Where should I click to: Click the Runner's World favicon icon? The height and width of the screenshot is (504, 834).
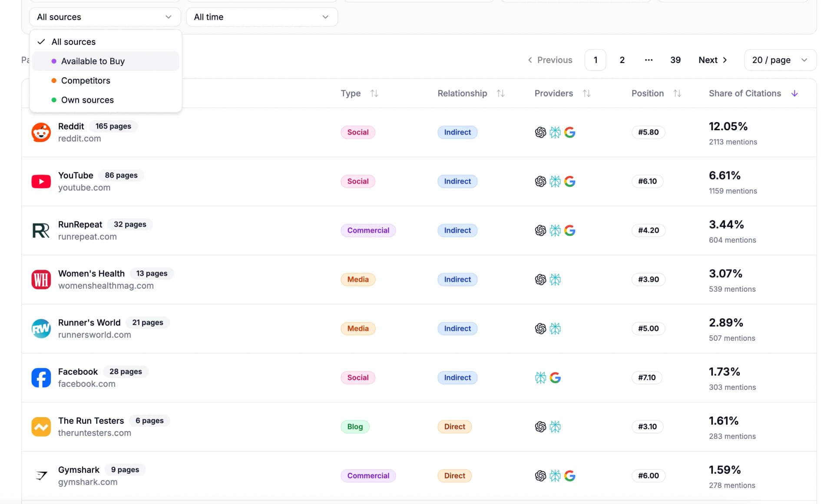click(x=41, y=329)
